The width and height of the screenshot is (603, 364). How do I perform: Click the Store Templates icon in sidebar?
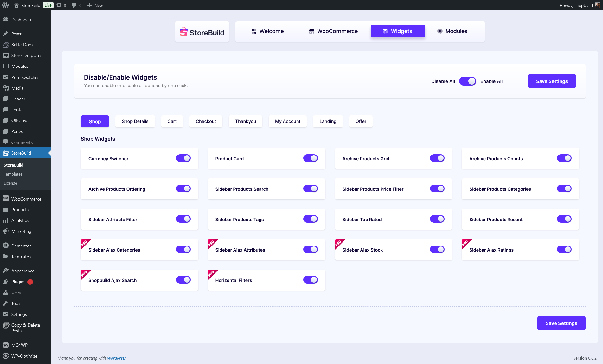tap(6, 55)
